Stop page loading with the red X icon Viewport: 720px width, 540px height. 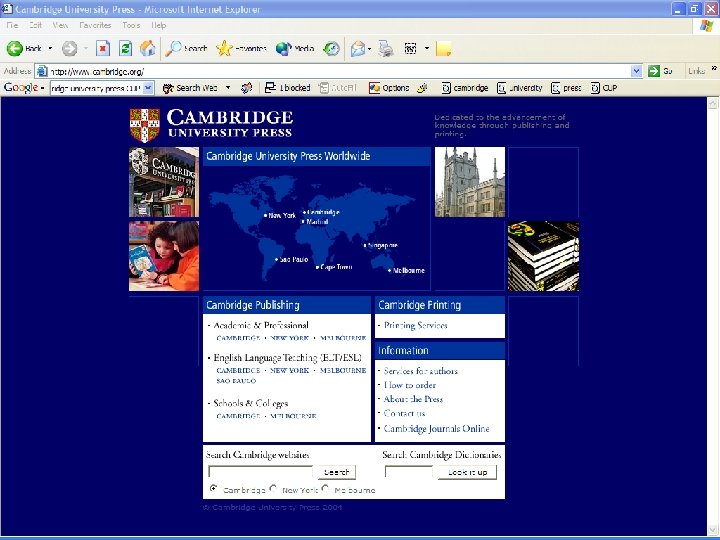click(x=103, y=48)
